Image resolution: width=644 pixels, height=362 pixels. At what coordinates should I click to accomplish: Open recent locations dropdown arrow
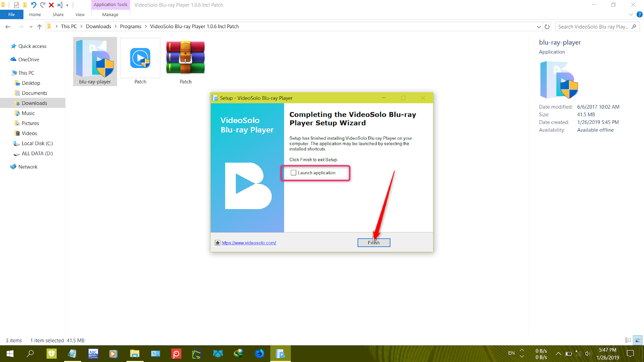[31, 27]
